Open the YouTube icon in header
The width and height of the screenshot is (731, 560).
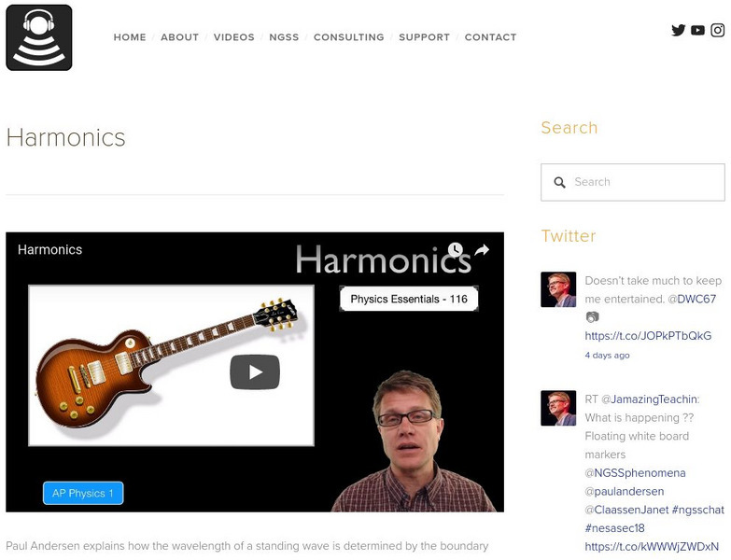(697, 30)
